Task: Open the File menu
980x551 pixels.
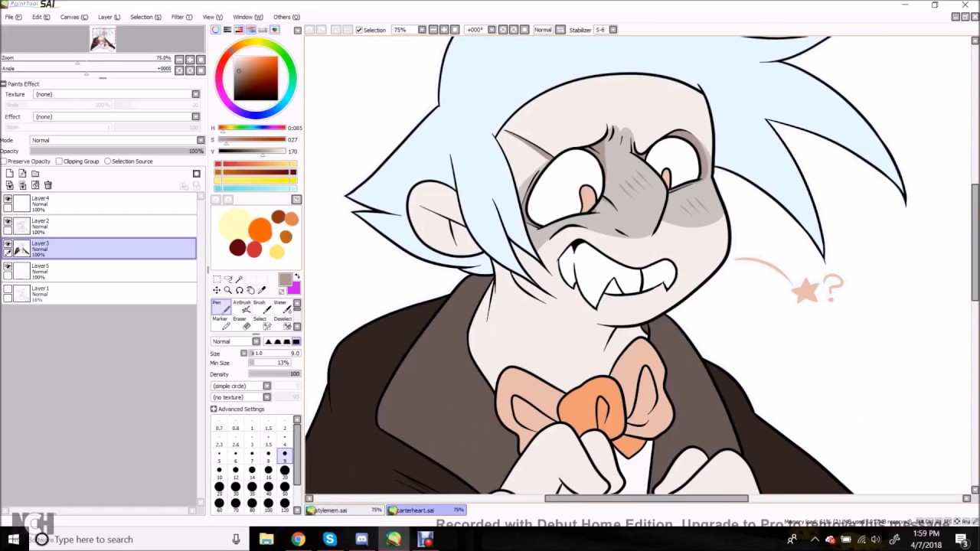Action: pyautogui.click(x=13, y=17)
